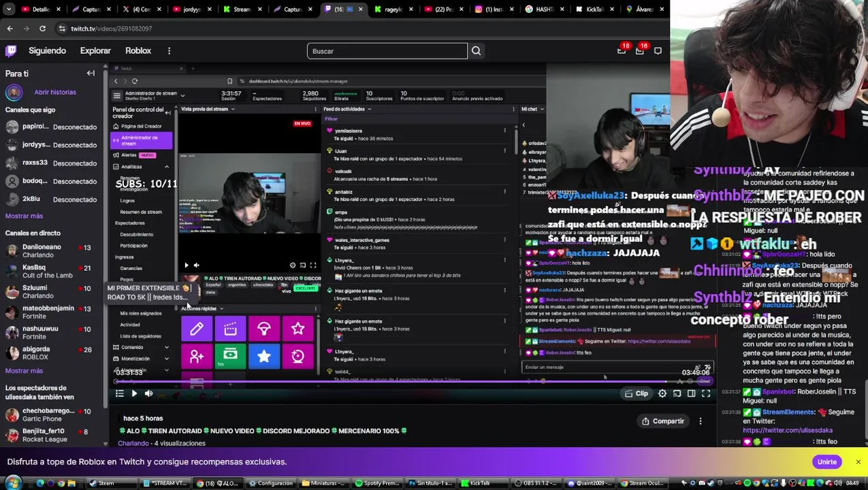This screenshot has width=868, height=490.
Task: Play the video
Action: click(134, 393)
